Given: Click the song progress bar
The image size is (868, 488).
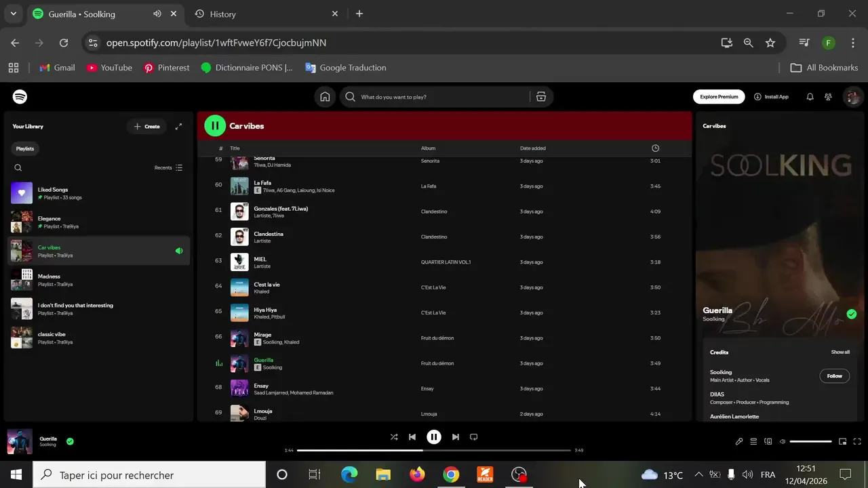Looking at the screenshot, I should click(434, 450).
